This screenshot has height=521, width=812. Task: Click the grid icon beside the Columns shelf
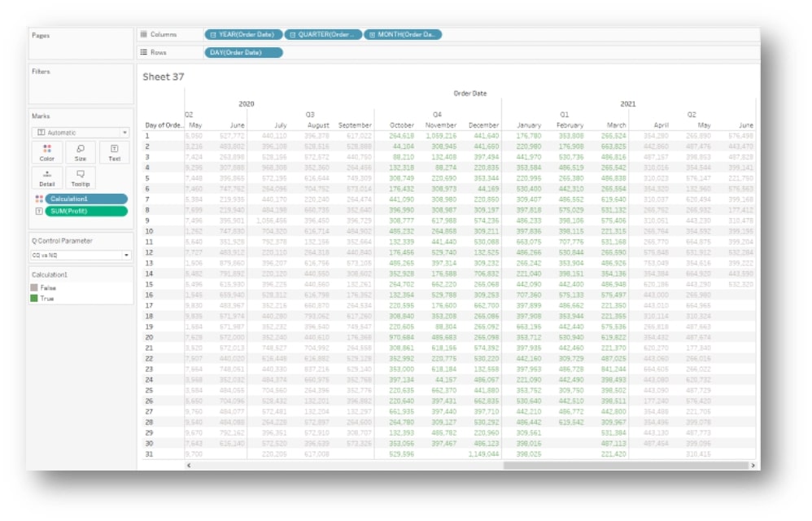(x=145, y=33)
